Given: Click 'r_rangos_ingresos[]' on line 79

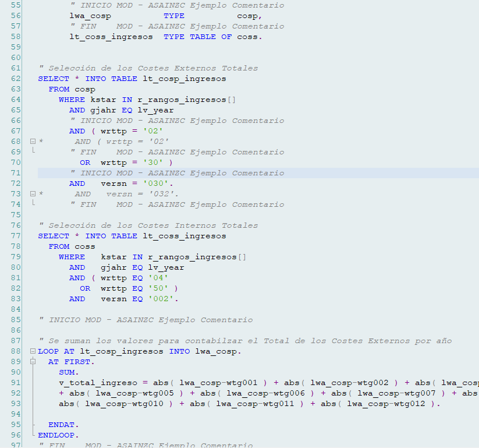Looking at the screenshot, I should (197, 257).
